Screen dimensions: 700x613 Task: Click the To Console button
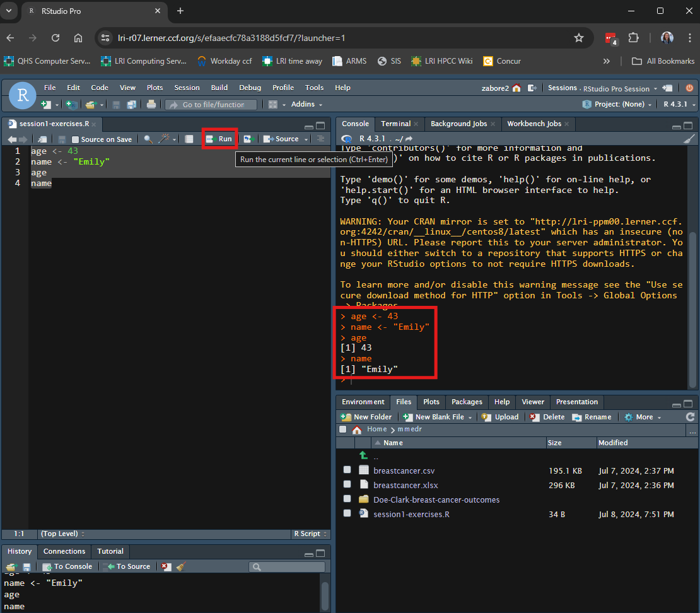tap(67, 566)
